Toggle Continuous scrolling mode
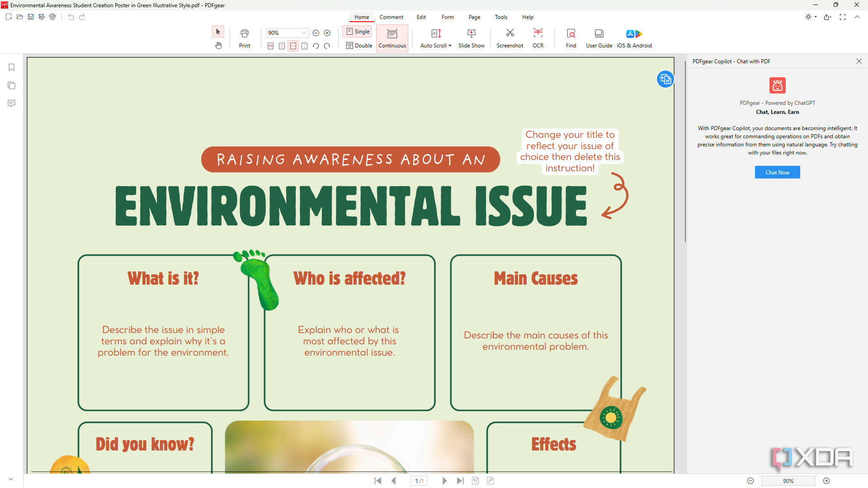Viewport: 868px width, 488px height. pyautogui.click(x=392, y=38)
